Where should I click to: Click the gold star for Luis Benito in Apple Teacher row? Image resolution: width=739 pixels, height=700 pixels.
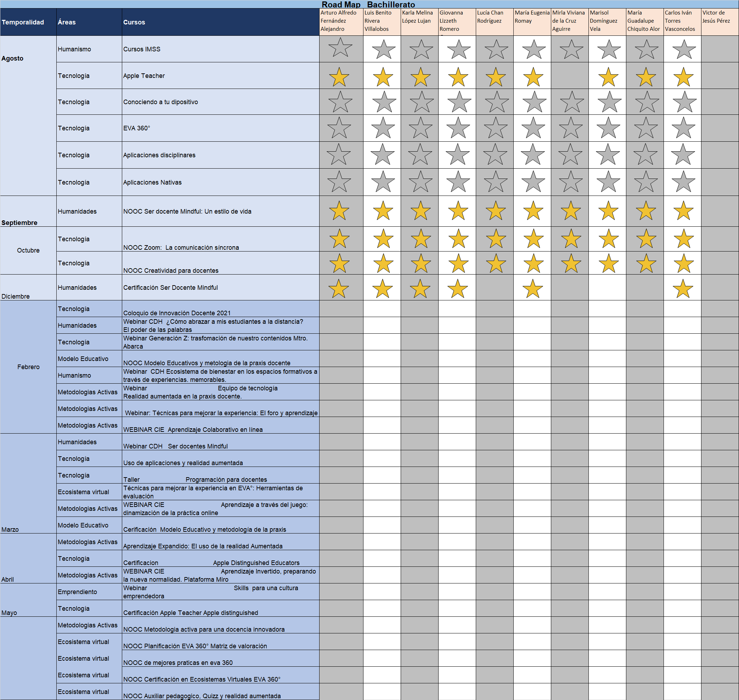[x=383, y=77]
